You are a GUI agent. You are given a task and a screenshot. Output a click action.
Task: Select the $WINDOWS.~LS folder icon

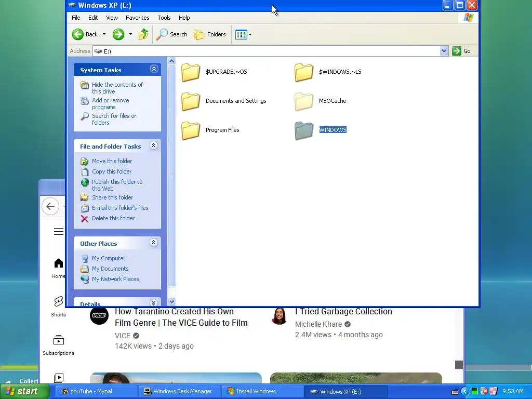(x=303, y=72)
